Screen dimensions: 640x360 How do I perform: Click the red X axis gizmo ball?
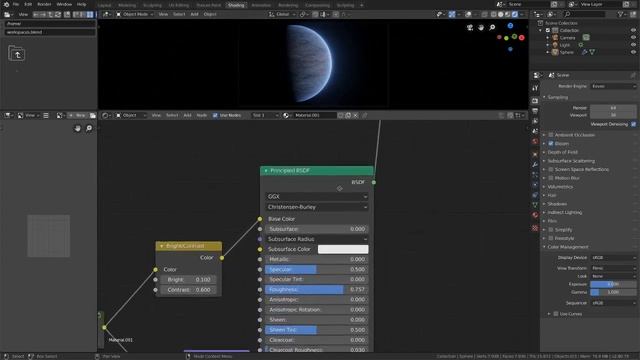521,38
